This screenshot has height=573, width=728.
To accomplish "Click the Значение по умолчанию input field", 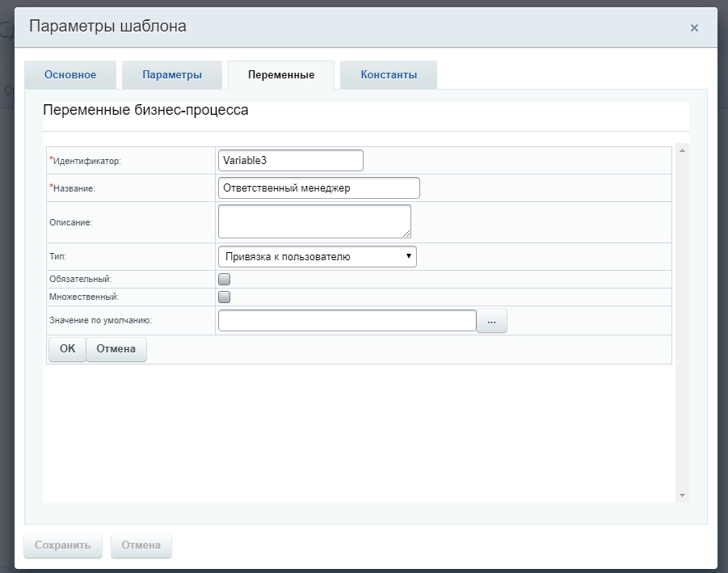I will coord(347,321).
